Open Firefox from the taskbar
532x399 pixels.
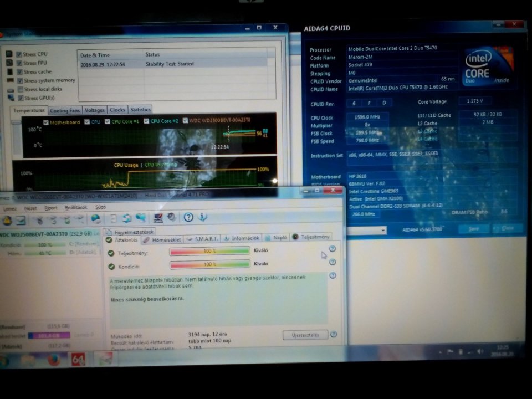[54, 360]
